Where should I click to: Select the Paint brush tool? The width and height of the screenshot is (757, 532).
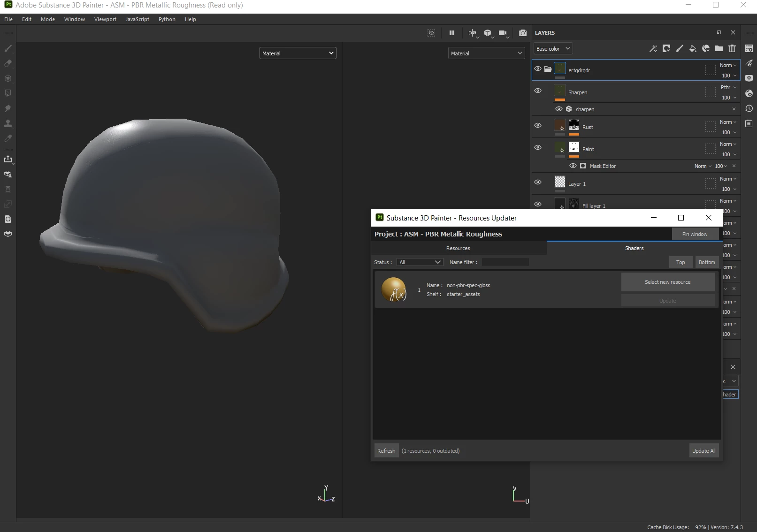(8, 48)
